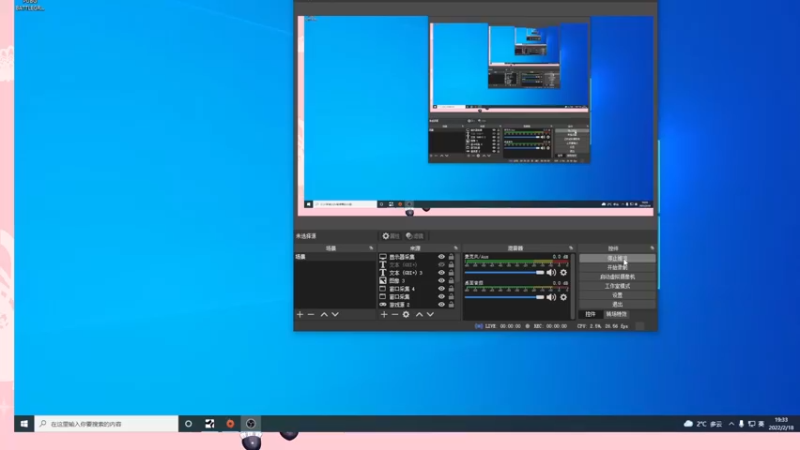800x450 pixels.
Task: Adjust the 桌面音频 volume slider
Action: click(x=504, y=297)
